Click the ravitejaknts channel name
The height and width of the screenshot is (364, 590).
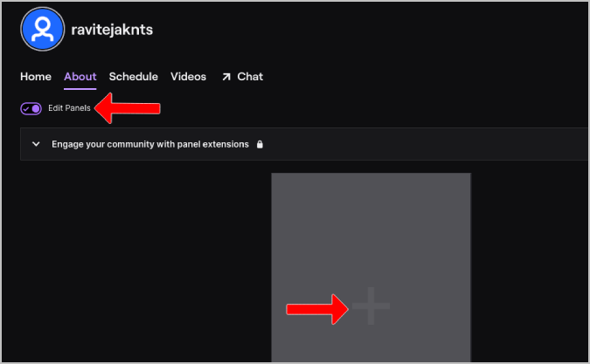(x=112, y=30)
